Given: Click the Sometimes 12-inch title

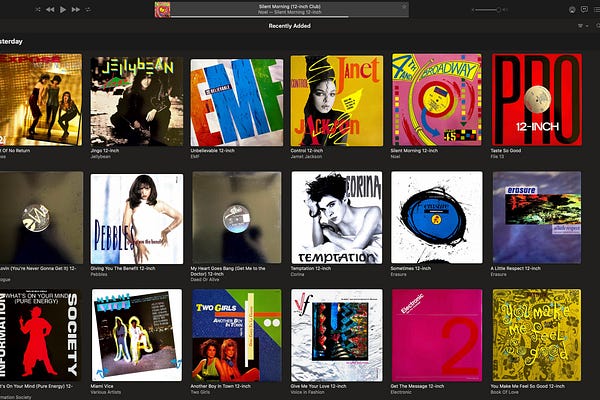Looking at the screenshot, I should pos(411,269).
